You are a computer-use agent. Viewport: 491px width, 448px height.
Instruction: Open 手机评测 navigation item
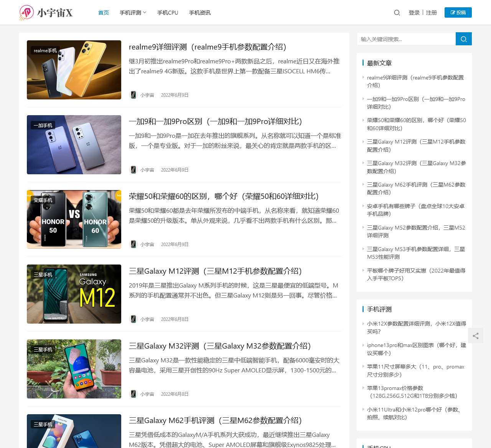[130, 13]
